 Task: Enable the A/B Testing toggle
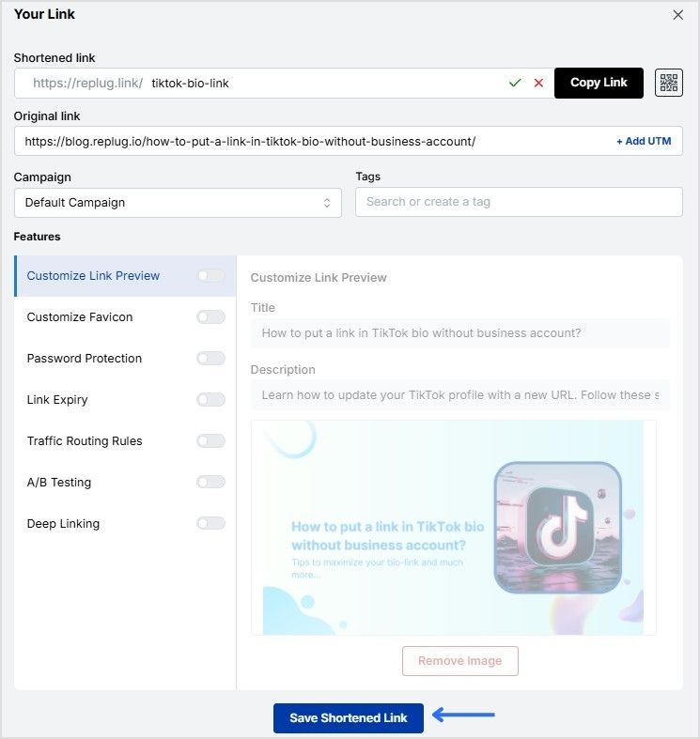coord(210,482)
